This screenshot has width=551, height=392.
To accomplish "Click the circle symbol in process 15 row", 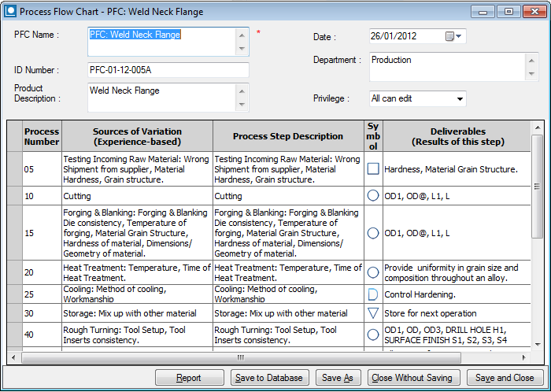I will coord(373,233).
